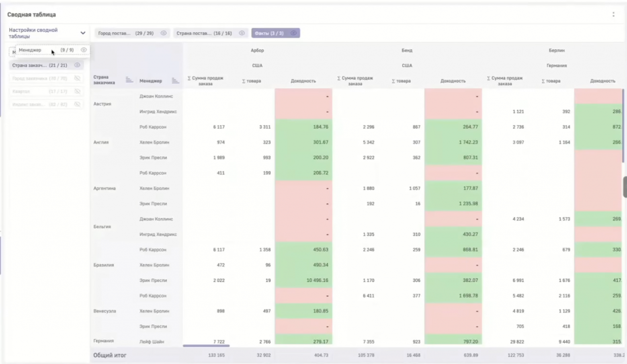
Task: Toggle eye icon on Менеджер field
Action: click(84, 50)
